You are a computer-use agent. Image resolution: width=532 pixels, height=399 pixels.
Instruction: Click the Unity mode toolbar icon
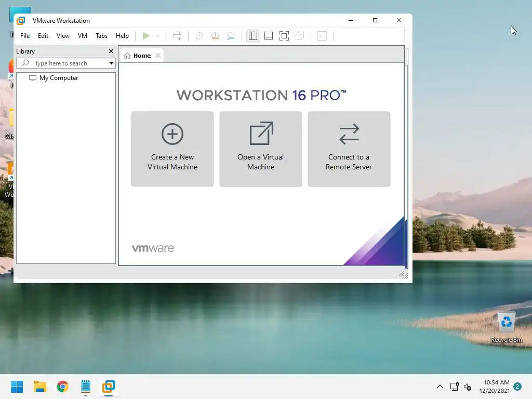tap(300, 36)
